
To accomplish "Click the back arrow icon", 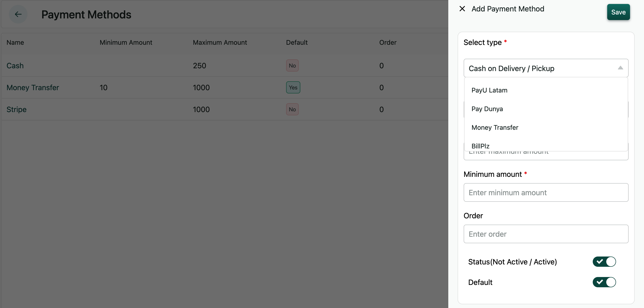I will [18, 14].
